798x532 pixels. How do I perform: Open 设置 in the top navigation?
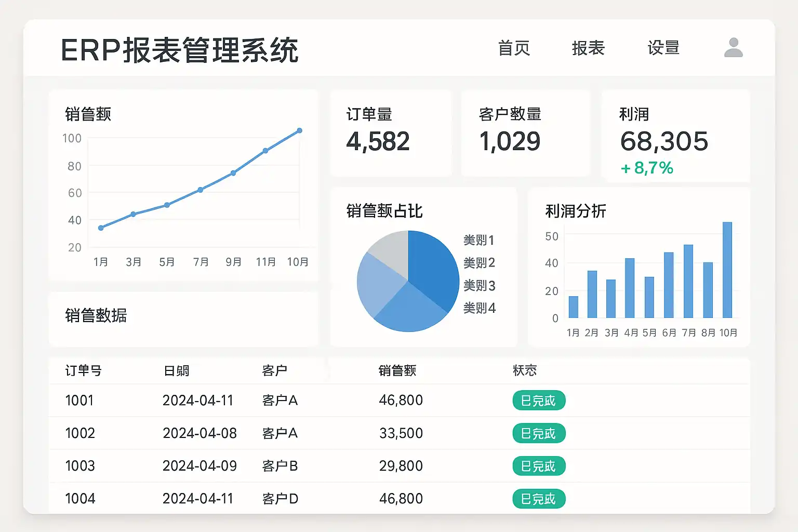point(663,48)
